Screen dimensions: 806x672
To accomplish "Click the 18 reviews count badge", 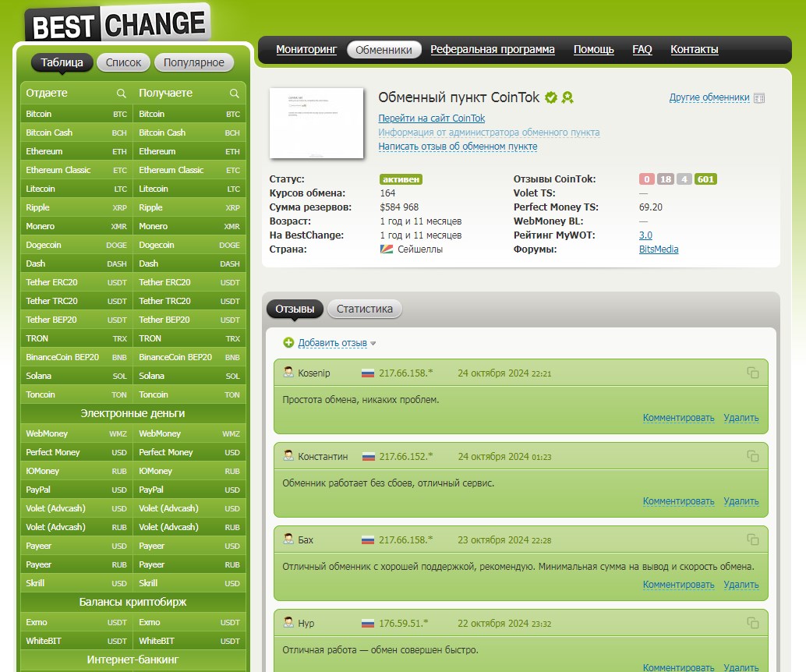I will (x=666, y=179).
